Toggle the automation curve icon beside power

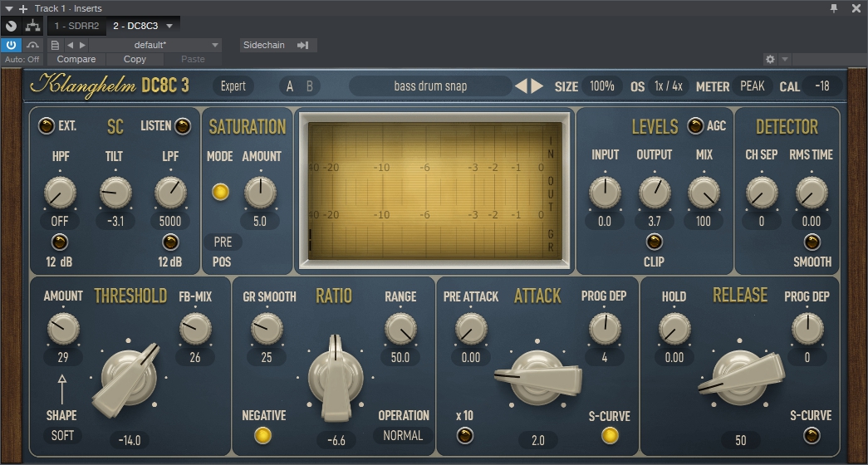tap(33, 45)
